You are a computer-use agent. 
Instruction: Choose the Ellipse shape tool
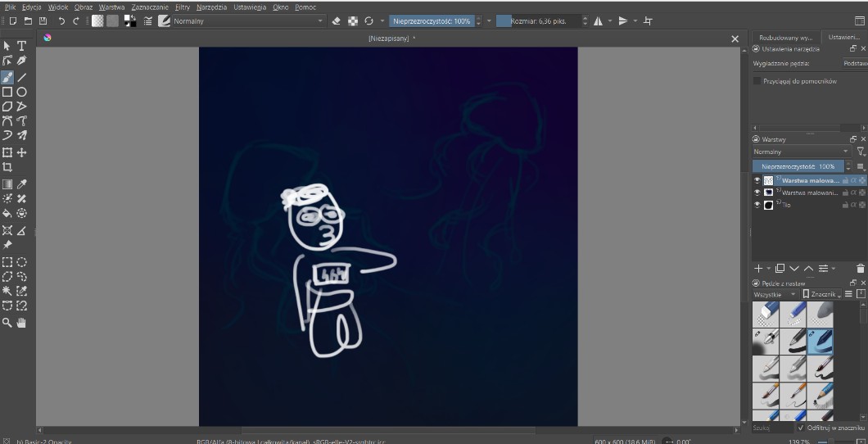(x=22, y=92)
